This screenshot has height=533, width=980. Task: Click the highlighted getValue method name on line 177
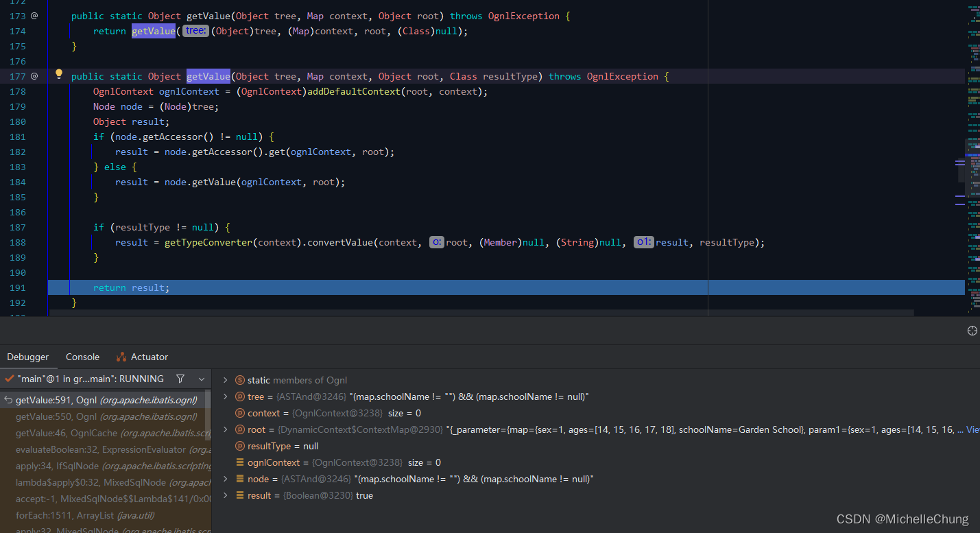point(208,76)
